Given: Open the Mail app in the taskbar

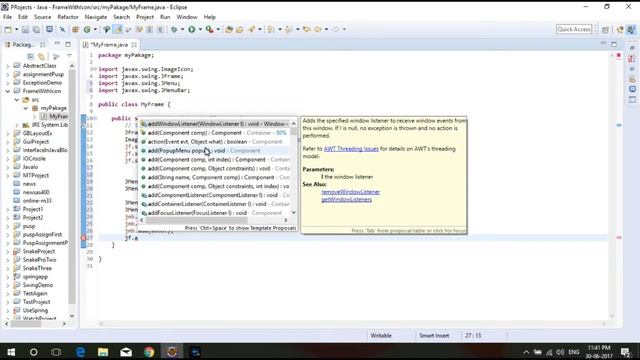Looking at the screenshot, I should coord(126,352).
